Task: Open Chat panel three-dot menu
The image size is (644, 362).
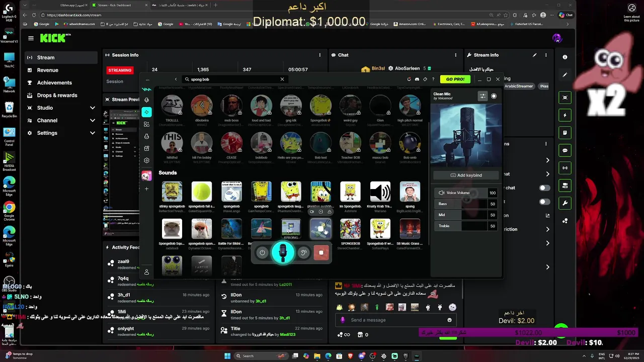Action: point(456,55)
